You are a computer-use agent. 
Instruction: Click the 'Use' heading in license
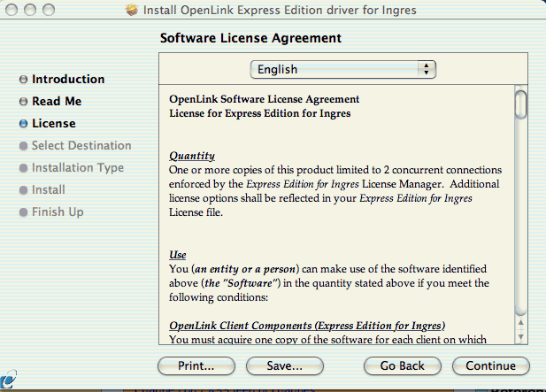tap(178, 255)
